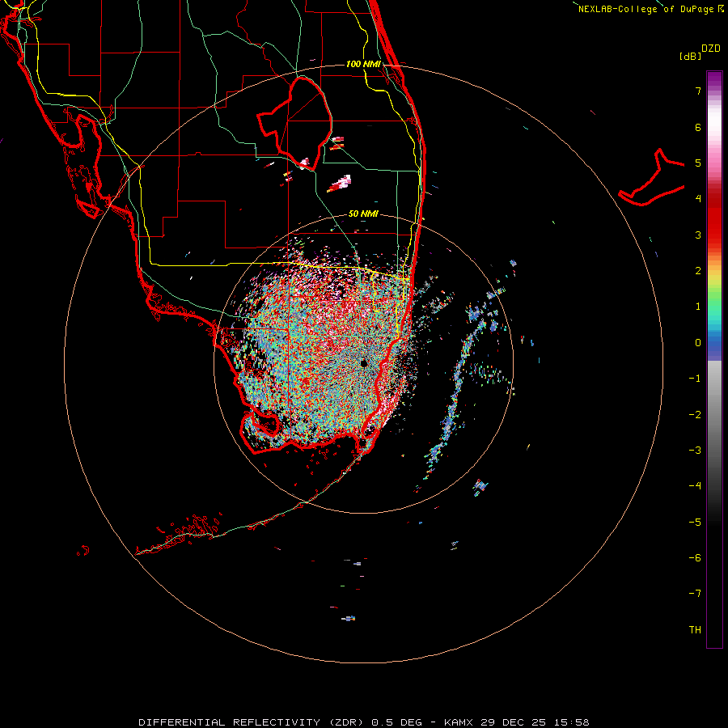The image size is (728, 728).
Task: Click the Bahamas island outline at right
Action: pos(652,179)
